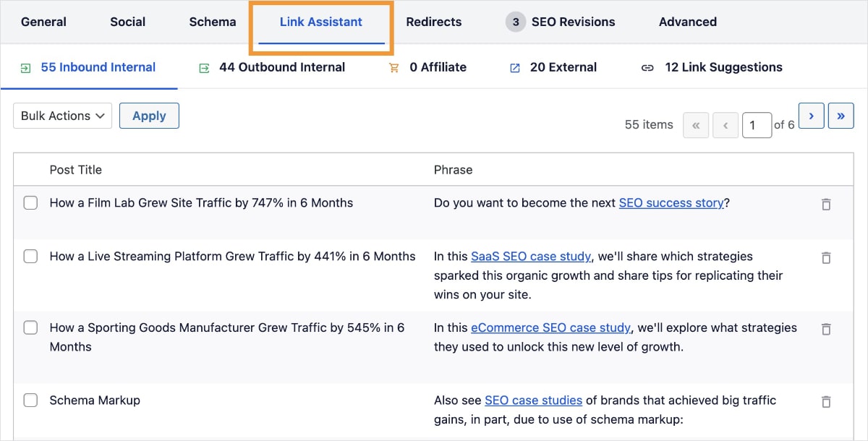Image resolution: width=868 pixels, height=441 pixels.
Task: Open the SEO success story link
Action: [x=671, y=203]
